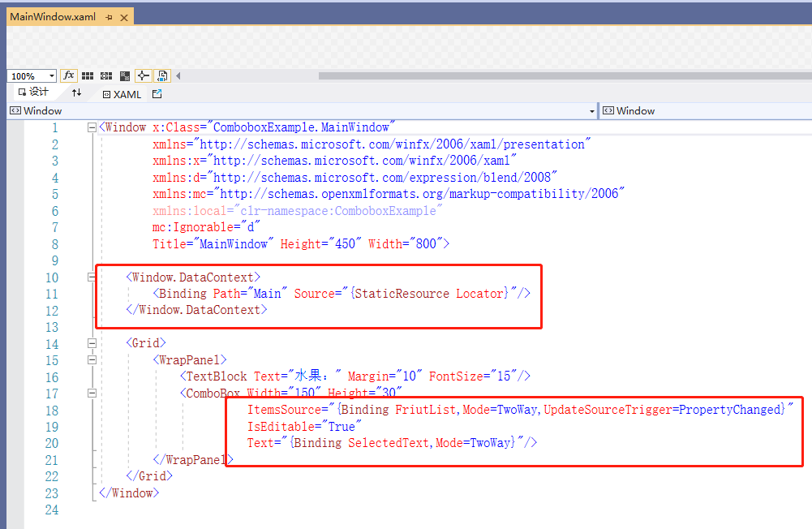The image size is (812, 529).
Task: Click the left scroll arrow of designer scrollbar
Action: point(178,75)
